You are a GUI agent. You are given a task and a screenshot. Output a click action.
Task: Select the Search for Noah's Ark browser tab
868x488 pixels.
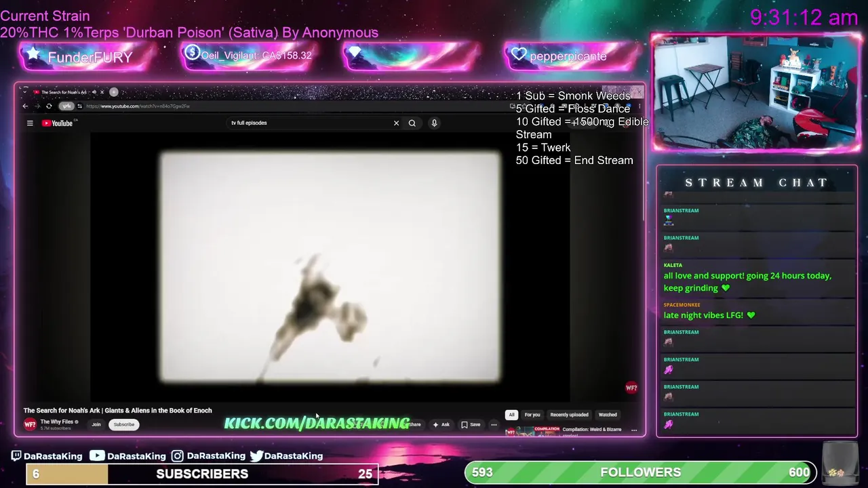[64, 92]
